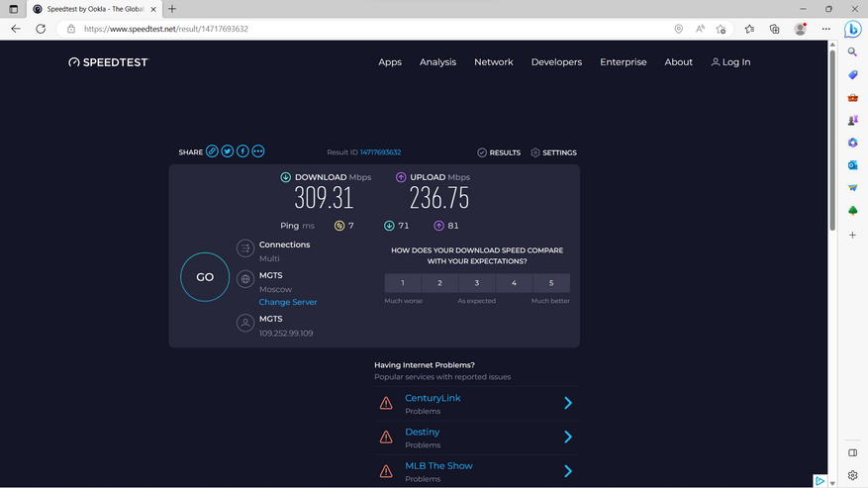Expand CenturyLink problems chevron
The image size is (868, 488).
click(568, 403)
